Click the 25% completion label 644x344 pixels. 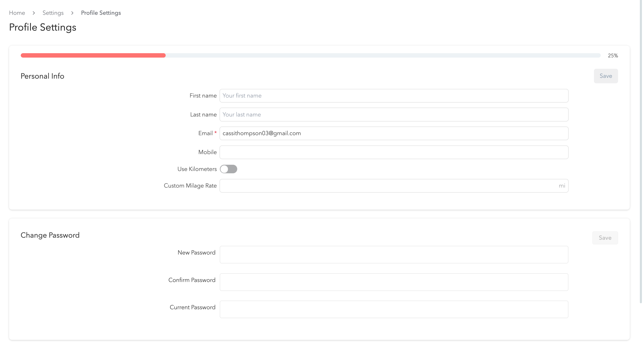(612, 55)
